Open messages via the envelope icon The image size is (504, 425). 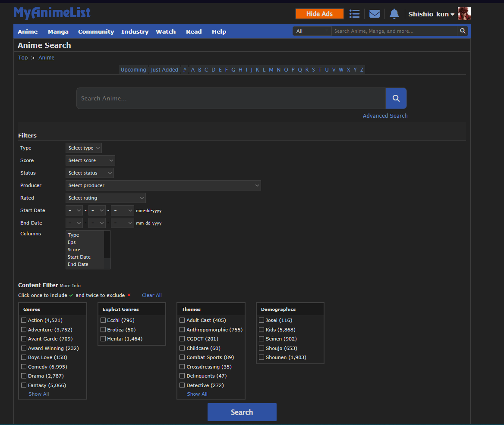(x=375, y=14)
